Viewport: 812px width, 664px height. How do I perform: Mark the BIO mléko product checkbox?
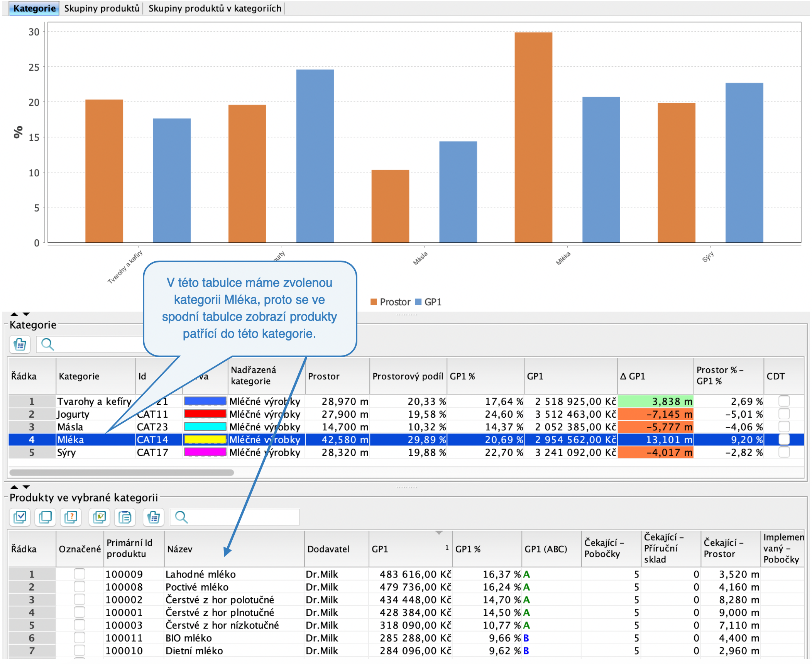[80, 638]
